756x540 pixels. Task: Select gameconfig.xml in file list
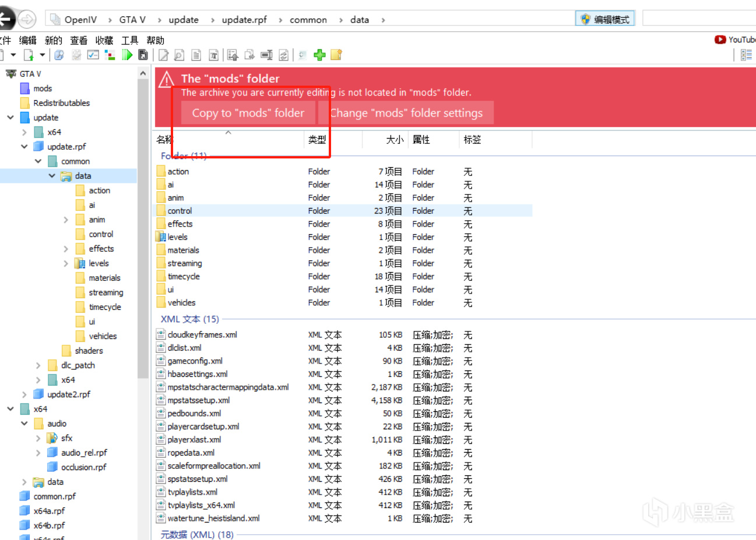click(195, 361)
